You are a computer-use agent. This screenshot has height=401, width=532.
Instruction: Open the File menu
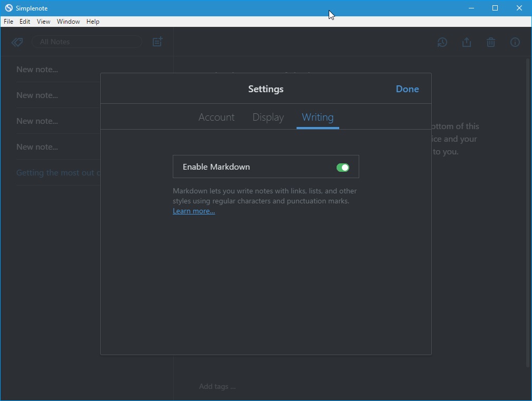8,22
